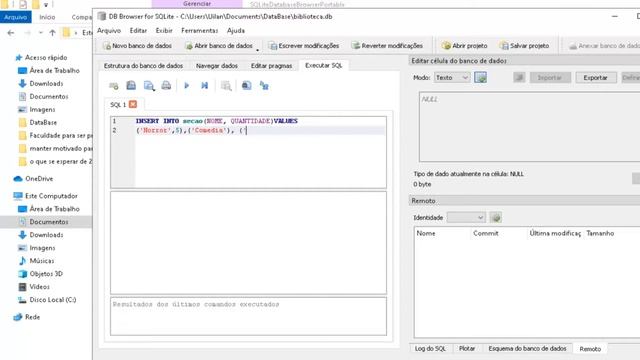
Task: Click Explorer's up arrow
Action: click(52, 33)
